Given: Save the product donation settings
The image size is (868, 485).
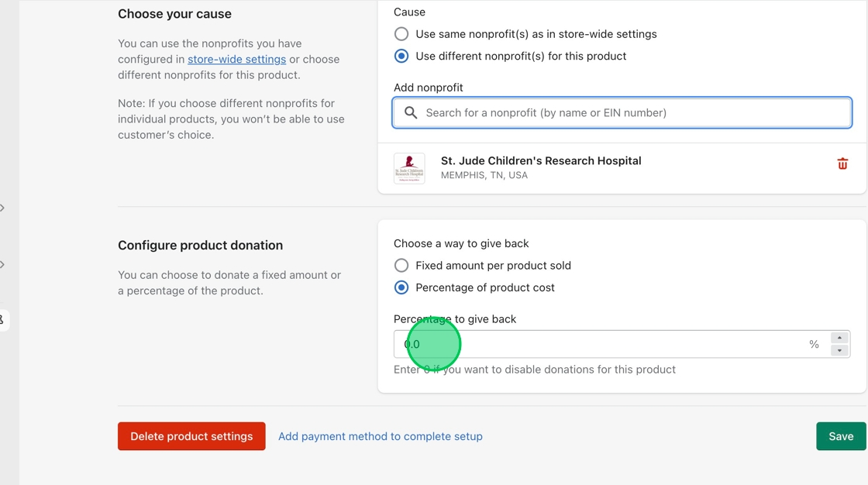Looking at the screenshot, I should (840, 436).
